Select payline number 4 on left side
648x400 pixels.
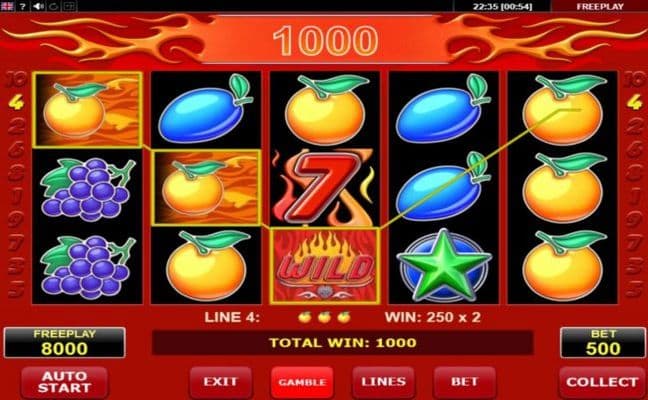[x=16, y=102]
